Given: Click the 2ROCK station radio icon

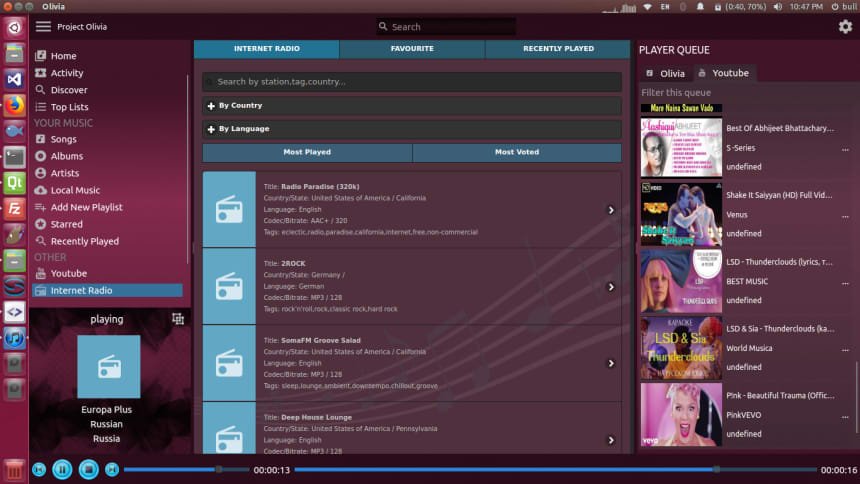Looking at the screenshot, I should (x=229, y=286).
